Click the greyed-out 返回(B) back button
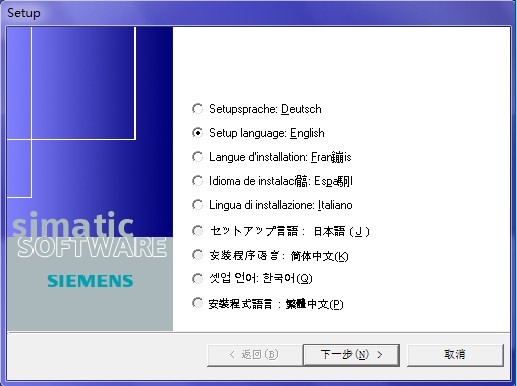This screenshot has height=386, width=517. coord(255,355)
